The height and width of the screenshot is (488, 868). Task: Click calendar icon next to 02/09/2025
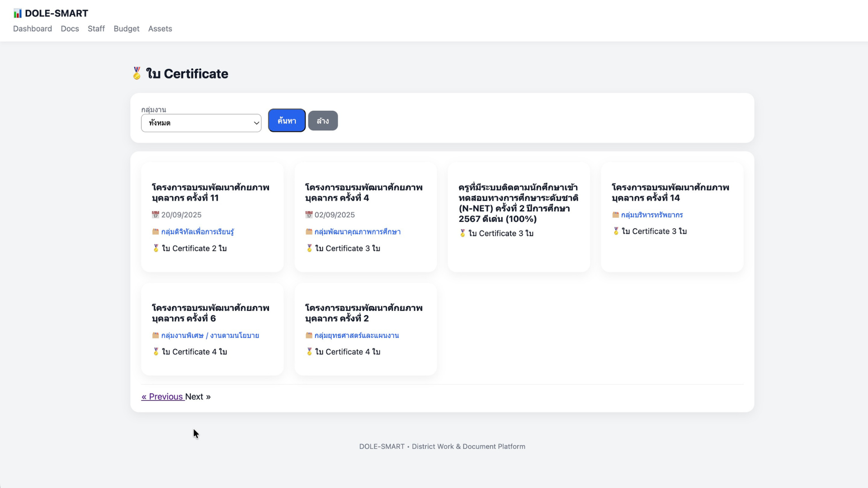tap(309, 215)
